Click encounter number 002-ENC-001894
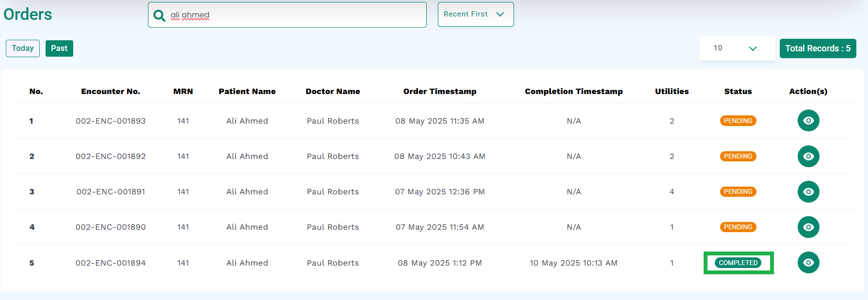The width and height of the screenshot is (868, 300). [111, 263]
